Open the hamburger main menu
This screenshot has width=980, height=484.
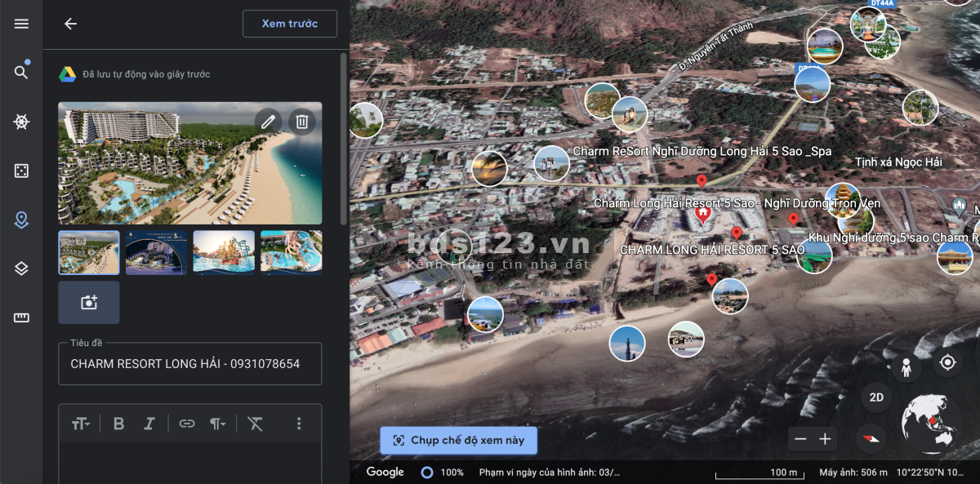click(21, 24)
